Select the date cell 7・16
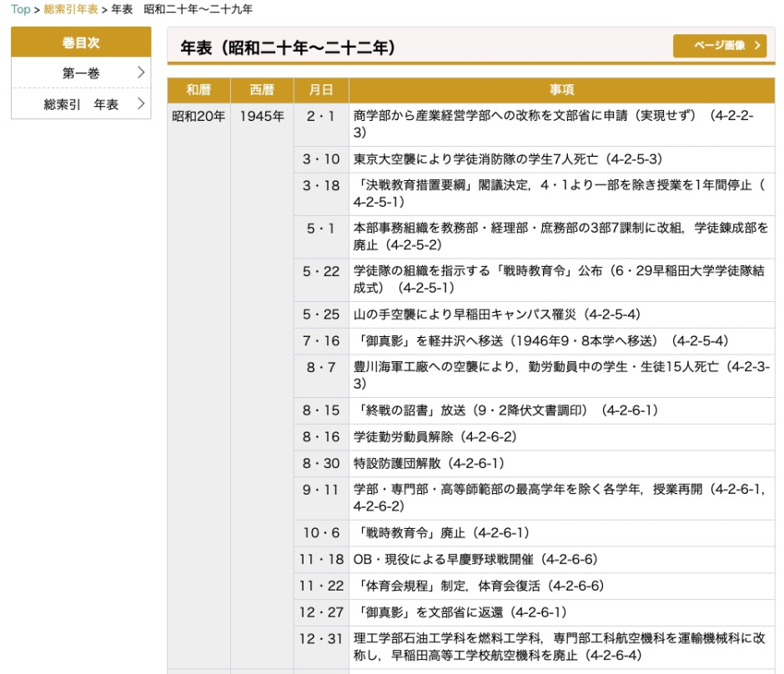Screen dimensions: 784x674 [x=321, y=341]
